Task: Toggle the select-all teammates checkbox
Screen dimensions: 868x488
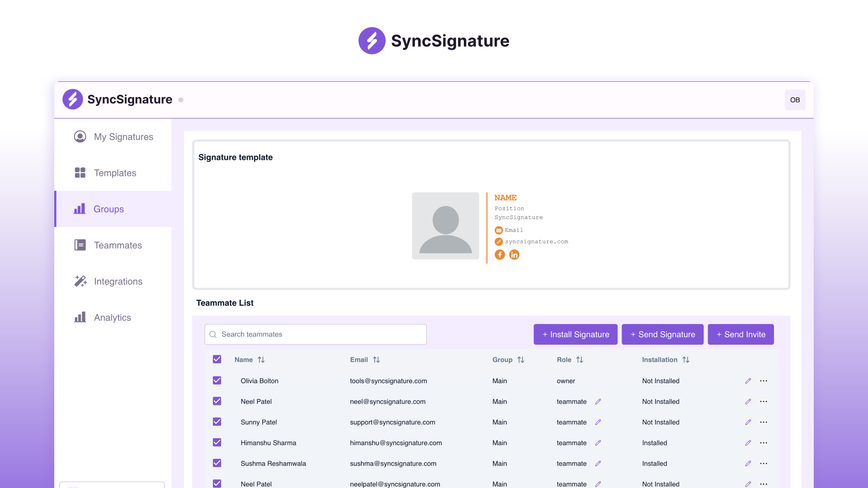Action: pos(217,359)
